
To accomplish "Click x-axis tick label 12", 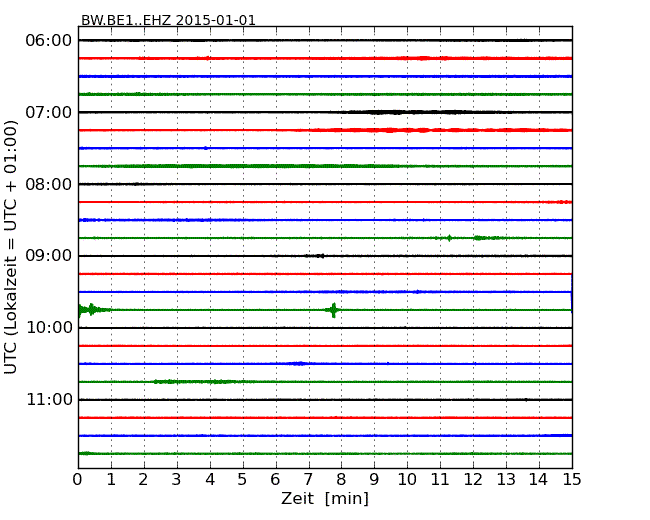I will point(473,480).
